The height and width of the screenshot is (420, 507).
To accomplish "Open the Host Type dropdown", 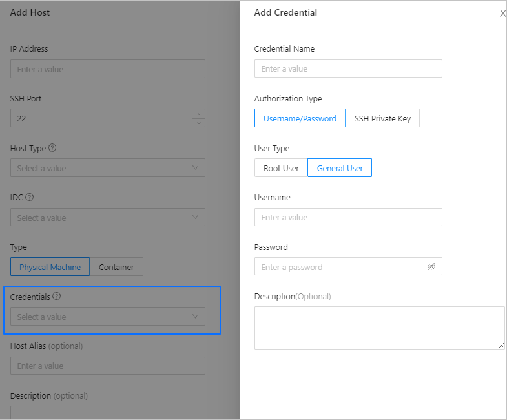I will [x=107, y=168].
